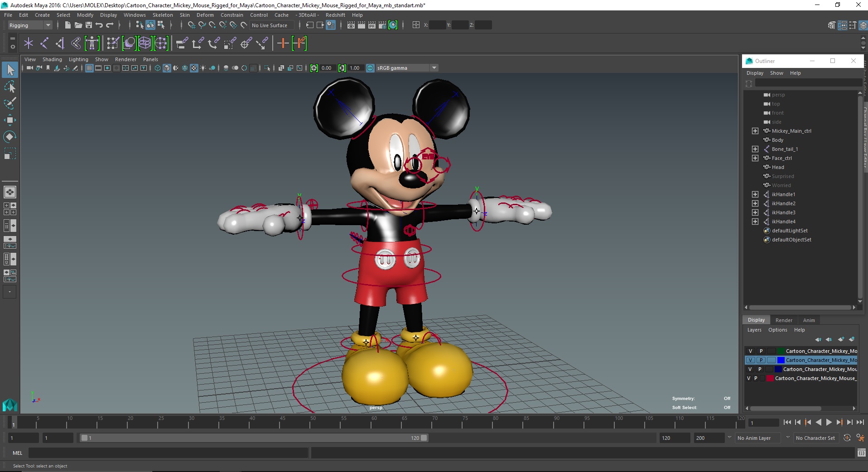Expand ikHandle1 node in Outliner
The image size is (868, 472).
[755, 194]
